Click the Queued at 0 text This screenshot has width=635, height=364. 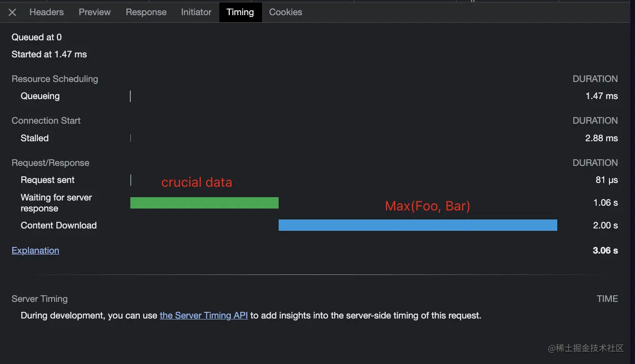pyautogui.click(x=36, y=37)
